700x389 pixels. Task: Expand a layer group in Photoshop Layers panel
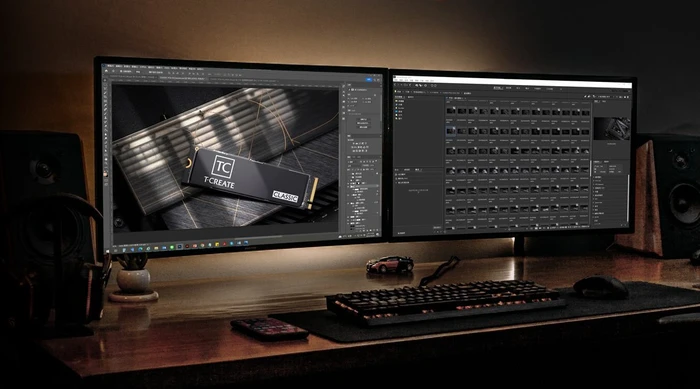(x=351, y=195)
